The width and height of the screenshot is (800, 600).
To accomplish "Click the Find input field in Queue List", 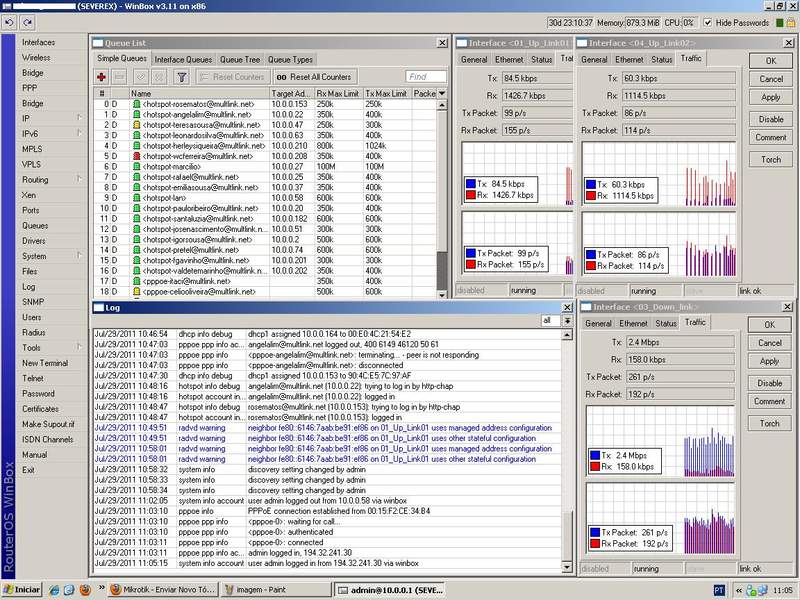I will [425, 77].
